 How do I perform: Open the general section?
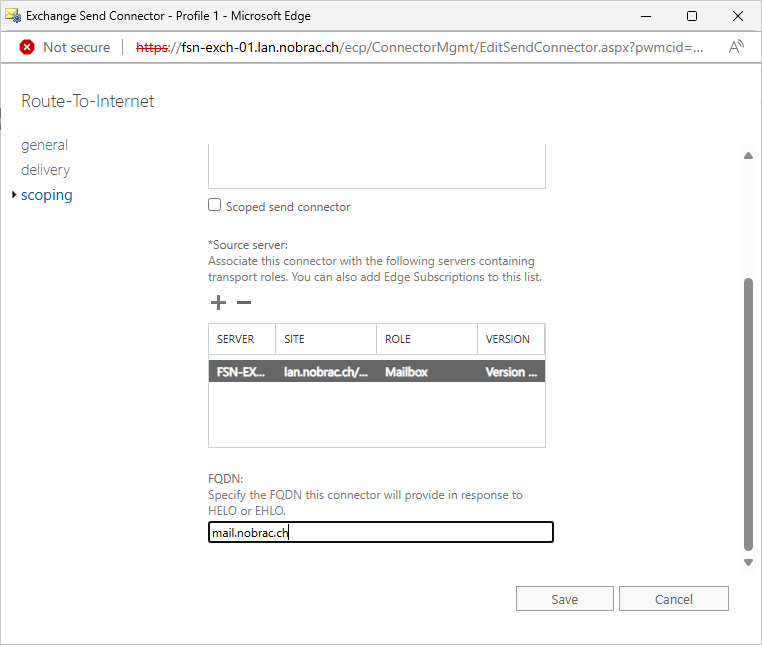[44, 145]
